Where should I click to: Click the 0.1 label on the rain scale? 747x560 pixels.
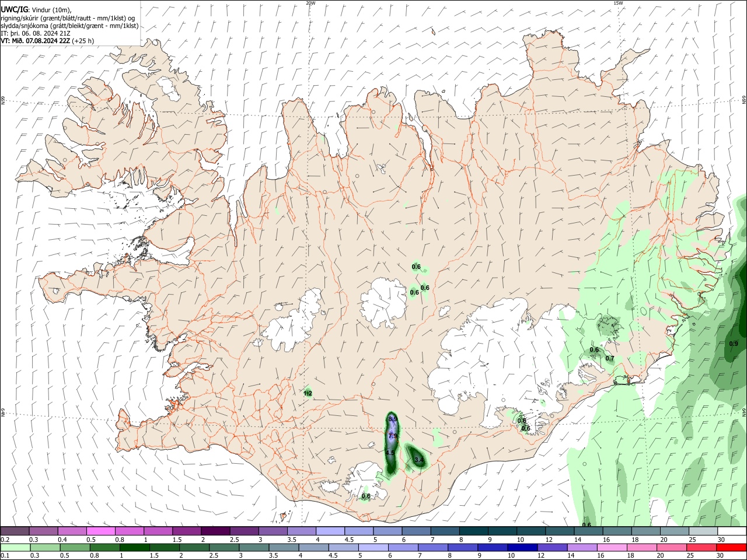click(5, 555)
